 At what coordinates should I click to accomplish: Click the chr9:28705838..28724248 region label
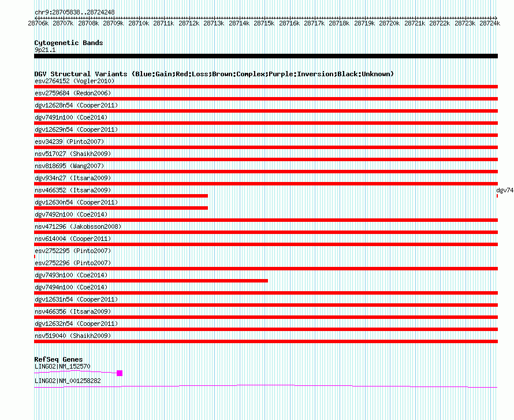pos(75,13)
